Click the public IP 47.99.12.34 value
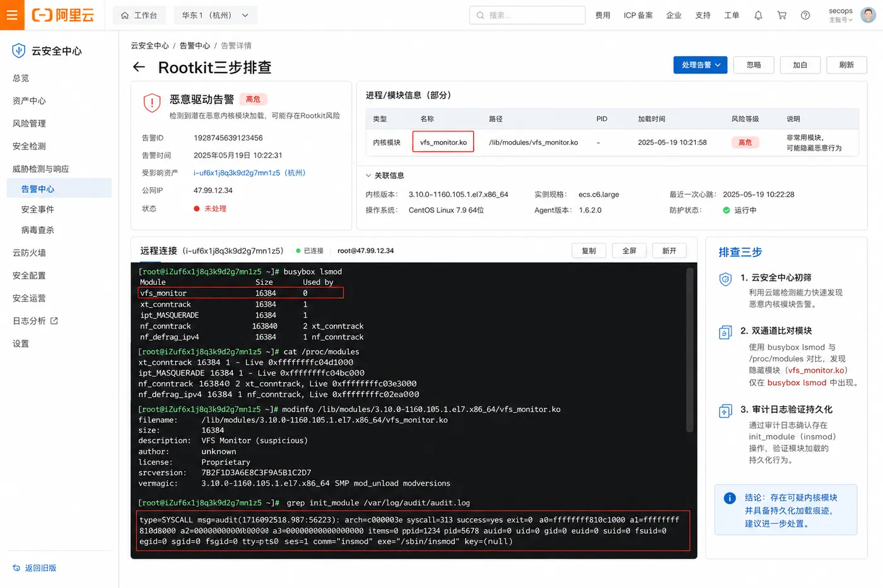883x588 pixels. click(213, 190)
